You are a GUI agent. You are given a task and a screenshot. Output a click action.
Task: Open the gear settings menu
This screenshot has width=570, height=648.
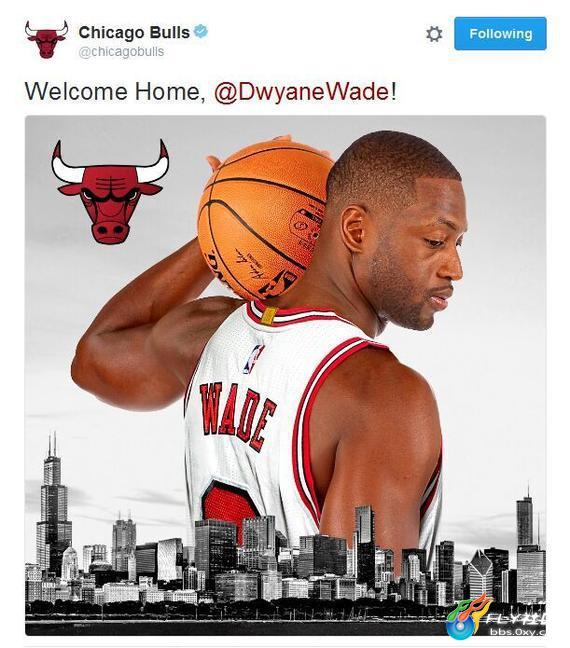click(x=434, y=34)
